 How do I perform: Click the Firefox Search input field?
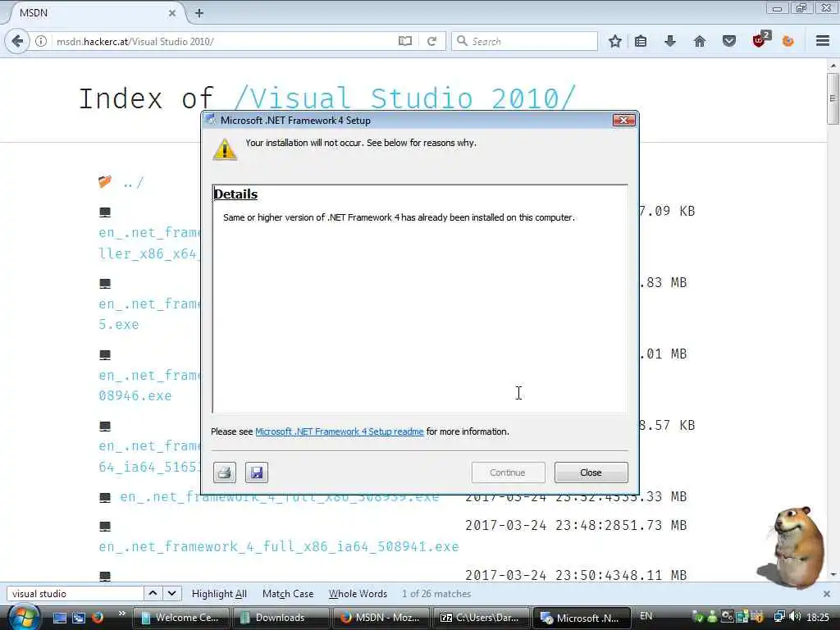[525, 41]
